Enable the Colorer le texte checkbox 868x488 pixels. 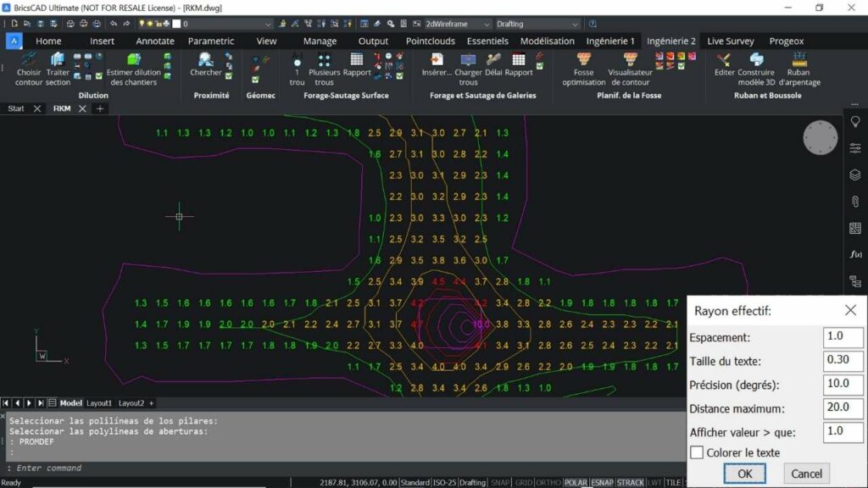click(697, 452)
